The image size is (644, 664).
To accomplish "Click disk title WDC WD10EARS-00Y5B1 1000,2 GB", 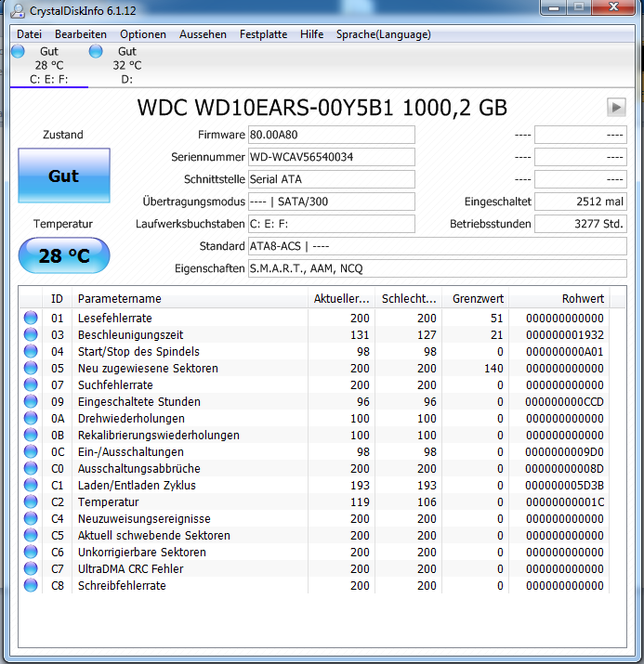I will (322, 108).
